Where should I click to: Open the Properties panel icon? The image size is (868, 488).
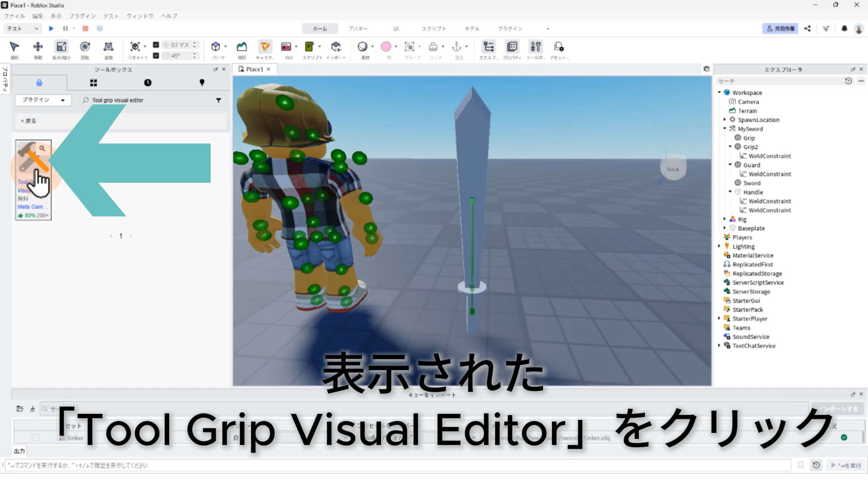[x=512, y=47]
